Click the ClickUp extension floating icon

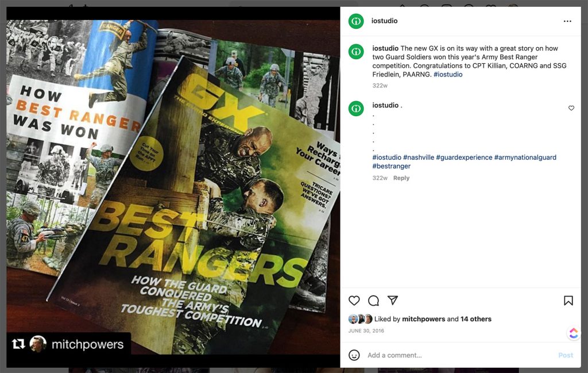574,333
